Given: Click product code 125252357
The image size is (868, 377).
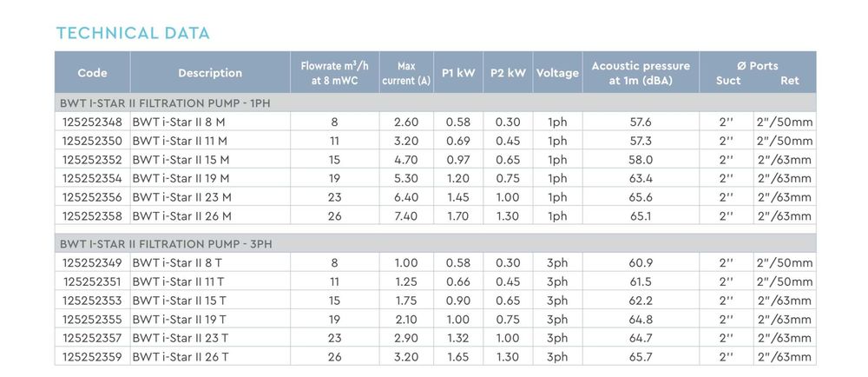Looking at the screenshot, I should [x=92, y=337].
